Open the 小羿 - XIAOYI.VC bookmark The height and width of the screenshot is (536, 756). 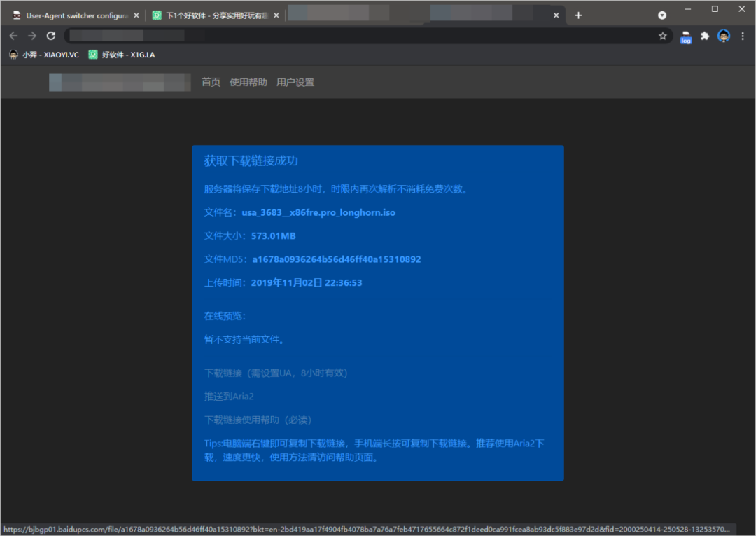[x=44, y=55]
